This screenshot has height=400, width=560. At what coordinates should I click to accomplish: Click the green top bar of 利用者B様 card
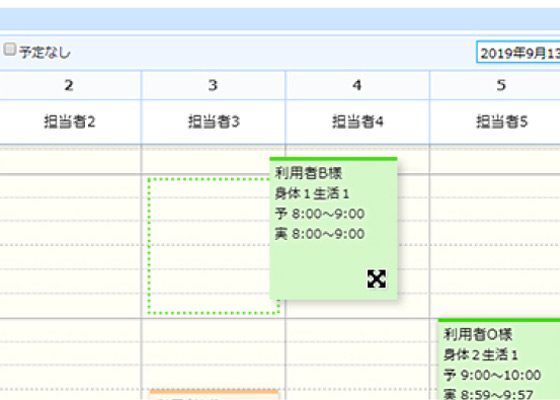click(333, 159)
